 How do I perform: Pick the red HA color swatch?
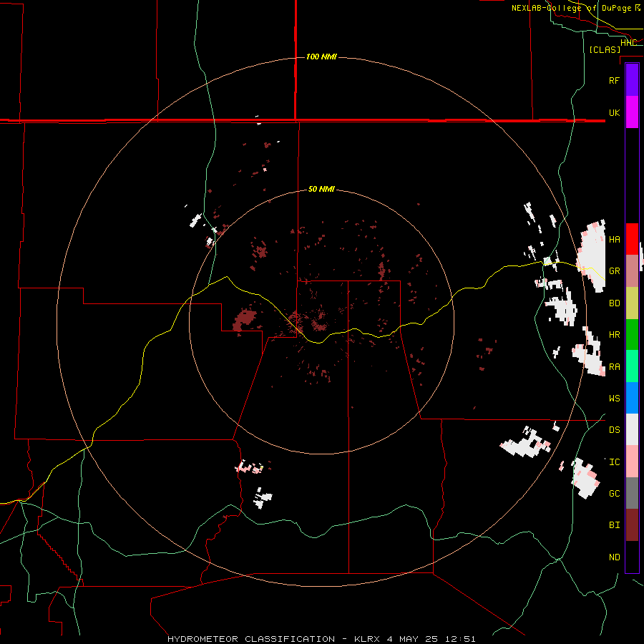[632, 239]
